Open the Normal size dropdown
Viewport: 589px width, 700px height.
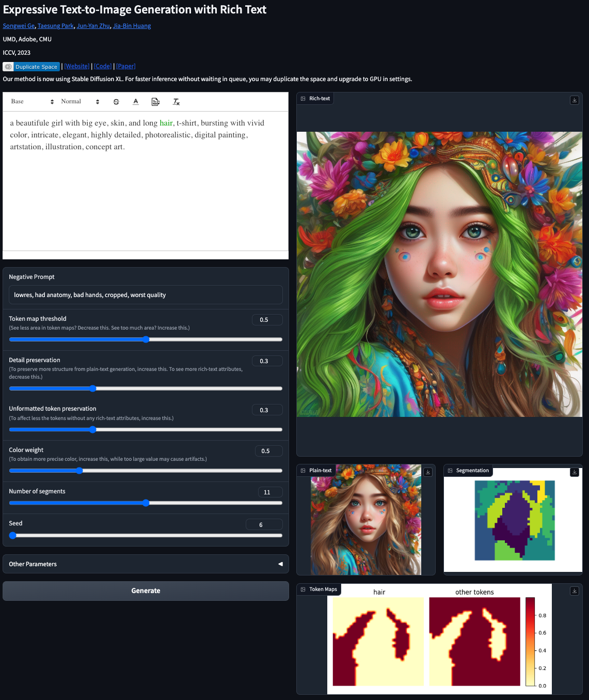[79, 102]
